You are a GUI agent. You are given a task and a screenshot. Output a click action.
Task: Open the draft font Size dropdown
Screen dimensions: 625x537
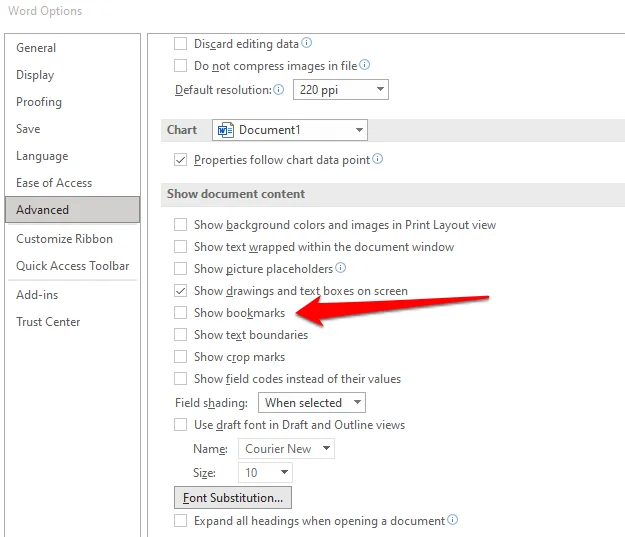(265, 472)
